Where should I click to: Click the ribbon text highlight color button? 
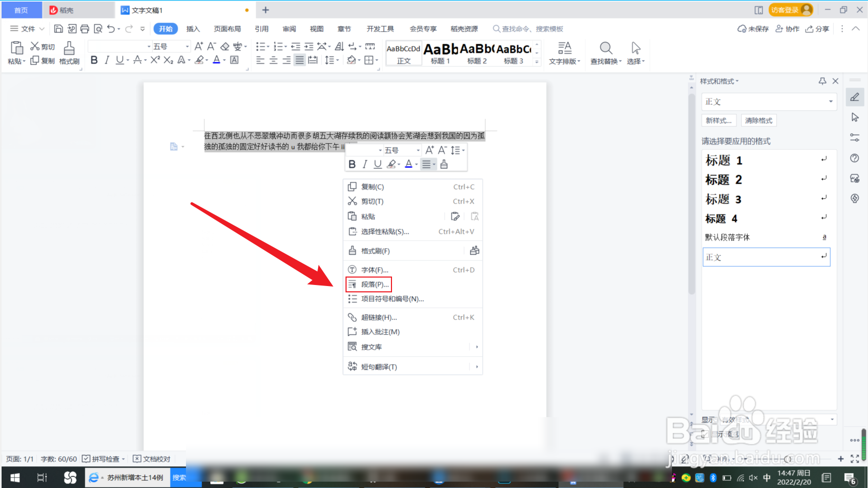point(199,60)
